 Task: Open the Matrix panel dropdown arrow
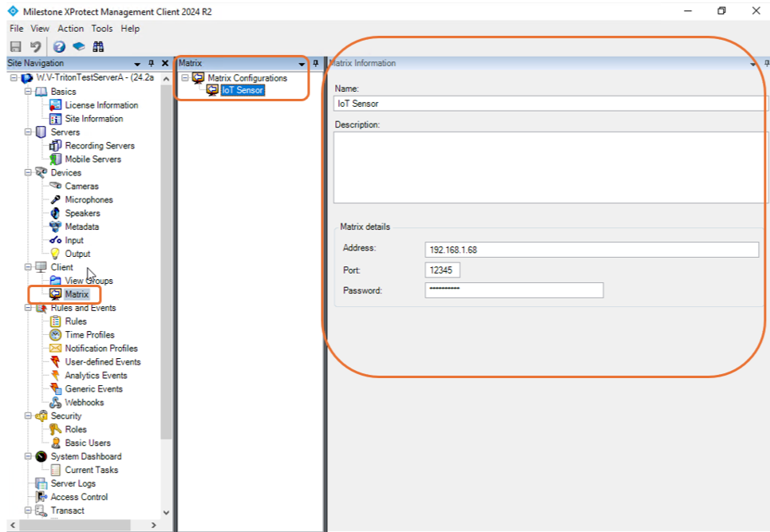(x=302, y=64)
